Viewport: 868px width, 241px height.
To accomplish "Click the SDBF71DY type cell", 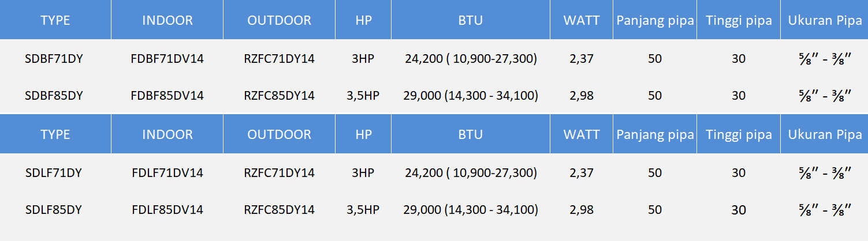I will coord(54,59).
